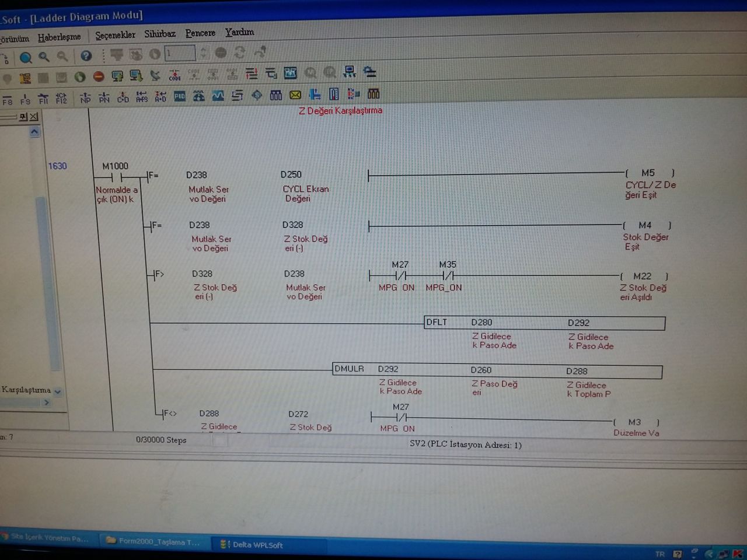Image resolution: width=747 pixels, height=560 pixels.
Task: Select step number 1630
Action: pos(57,166)
